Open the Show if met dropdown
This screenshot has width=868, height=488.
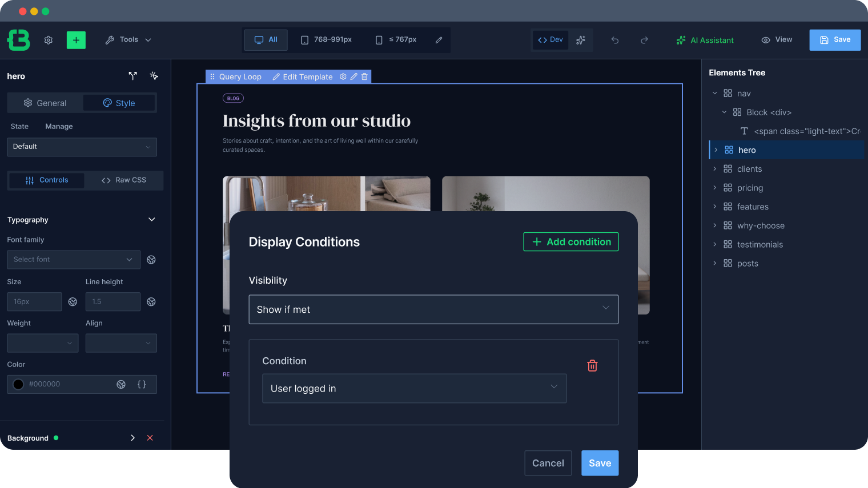tap(433, 309)
